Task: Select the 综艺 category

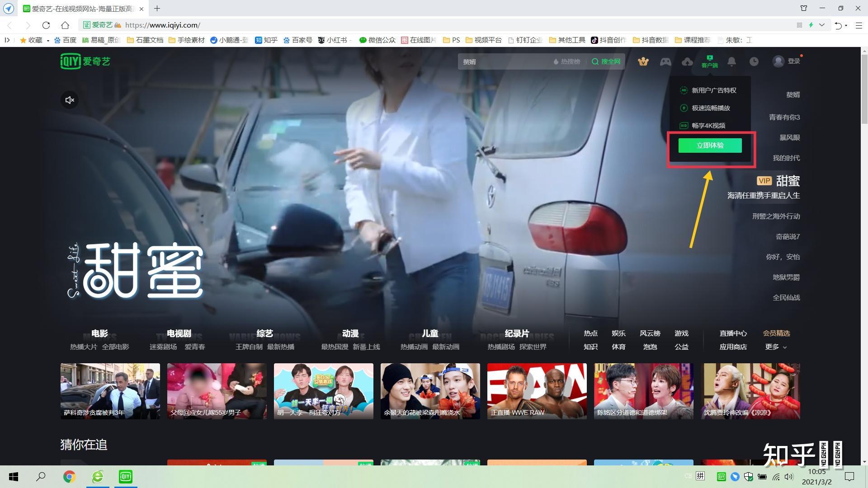Action: 264,333
